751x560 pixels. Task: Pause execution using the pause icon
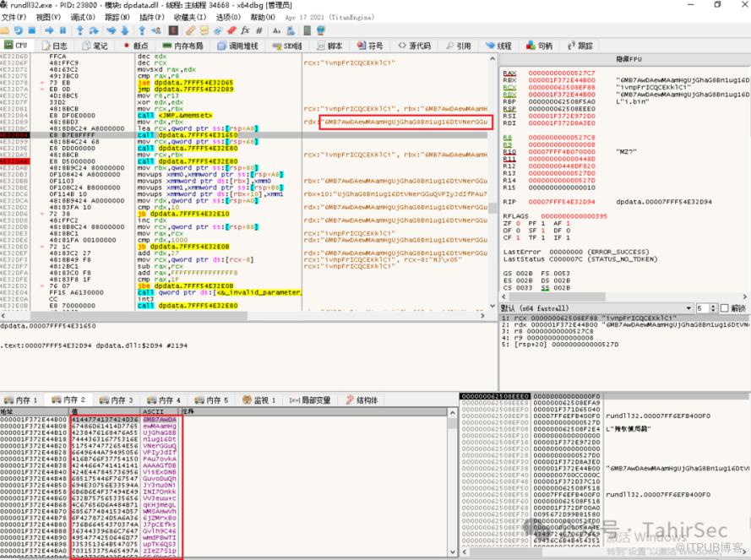pyautogui.click(x=63, y=30)
